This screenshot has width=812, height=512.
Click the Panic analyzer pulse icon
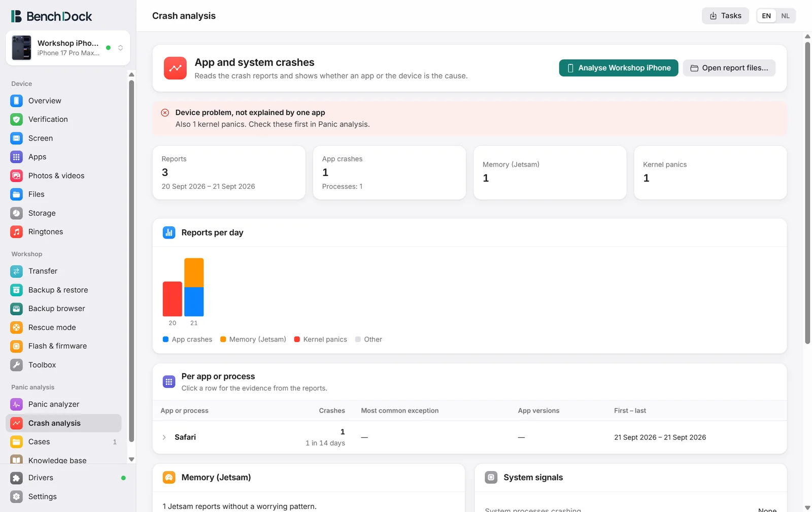tap(17, 404)
